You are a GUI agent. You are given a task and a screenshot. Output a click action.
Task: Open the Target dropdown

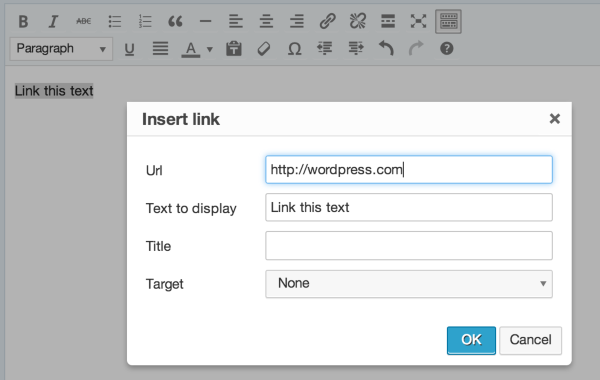point(409,284)
